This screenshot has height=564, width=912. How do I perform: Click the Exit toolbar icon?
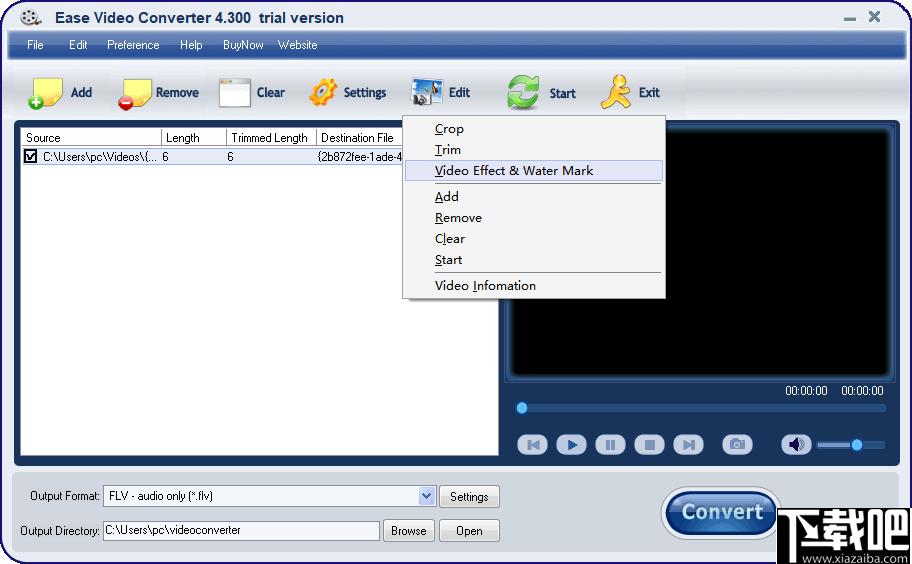[x=616, y=92]
